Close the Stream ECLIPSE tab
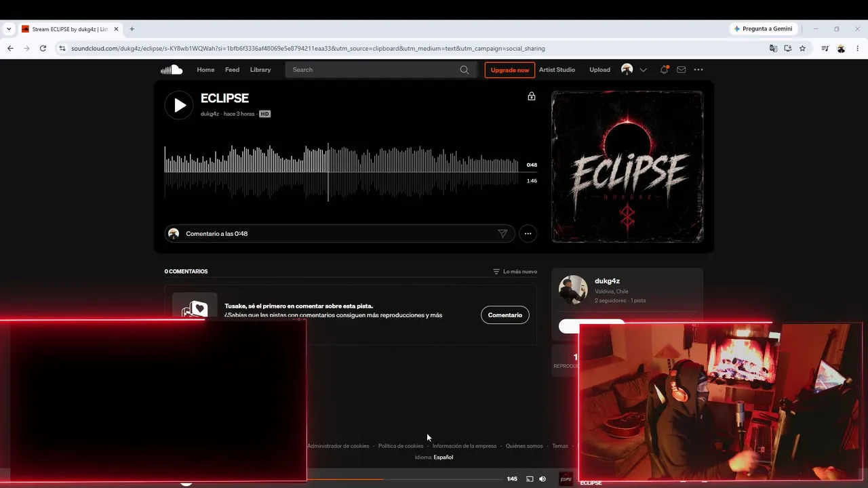The image size is (868, 488). tap(116, 29)
